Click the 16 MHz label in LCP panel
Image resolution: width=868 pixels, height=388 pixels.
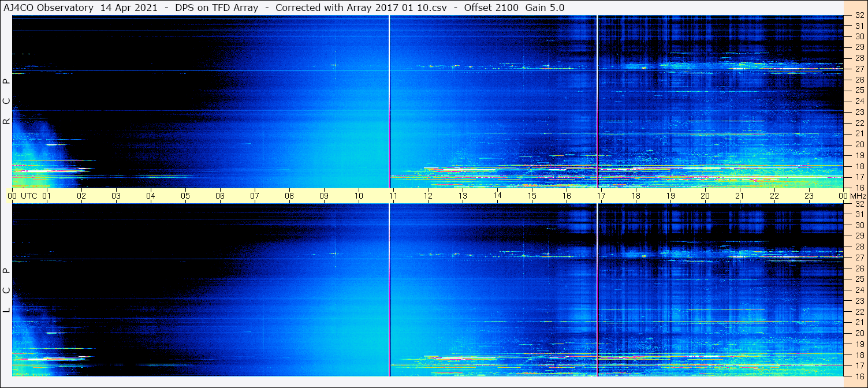pyautogui.click(x=859, y=376)
